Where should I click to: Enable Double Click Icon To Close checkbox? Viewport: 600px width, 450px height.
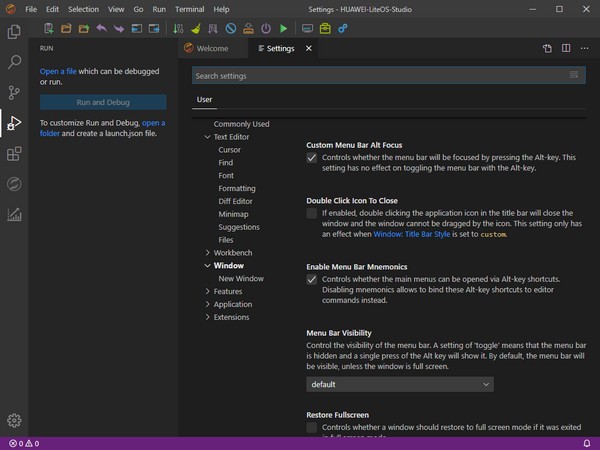pos(312,213)
